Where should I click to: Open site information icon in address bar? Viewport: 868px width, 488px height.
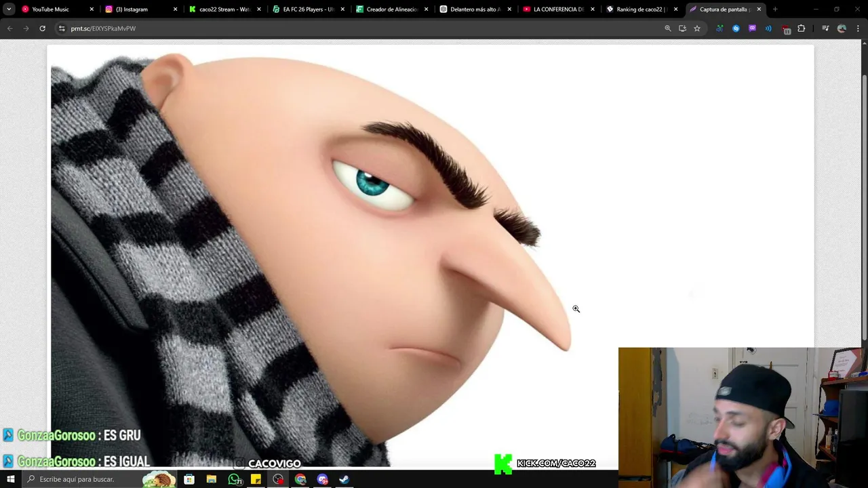pyautogui.click(x=62, y=28)
